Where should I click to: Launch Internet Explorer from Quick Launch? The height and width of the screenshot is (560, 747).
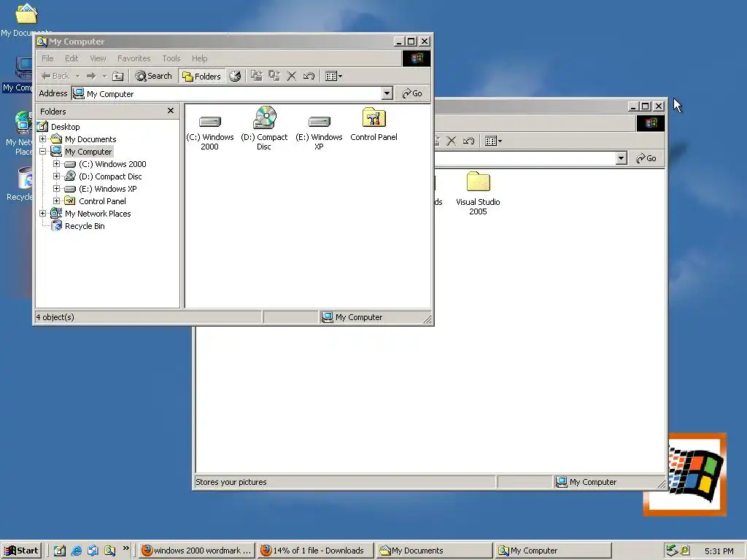point(76,551)
